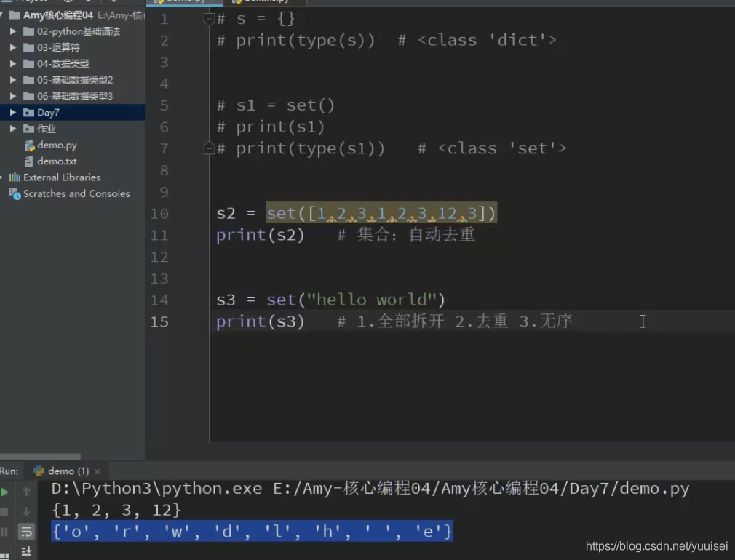Click the Scratches and Consoles icon
This screenshot has height=560, width=735.
[15, 194]
